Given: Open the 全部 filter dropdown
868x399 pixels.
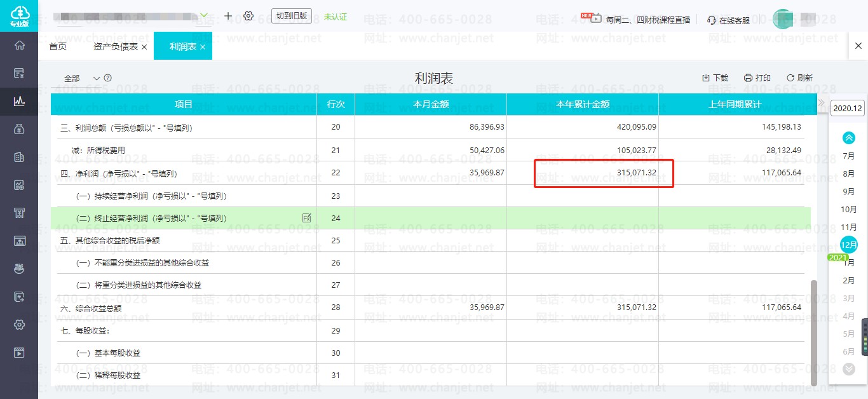Looking at the screenshot, I should pyautogui.click(x=81, y=78).
